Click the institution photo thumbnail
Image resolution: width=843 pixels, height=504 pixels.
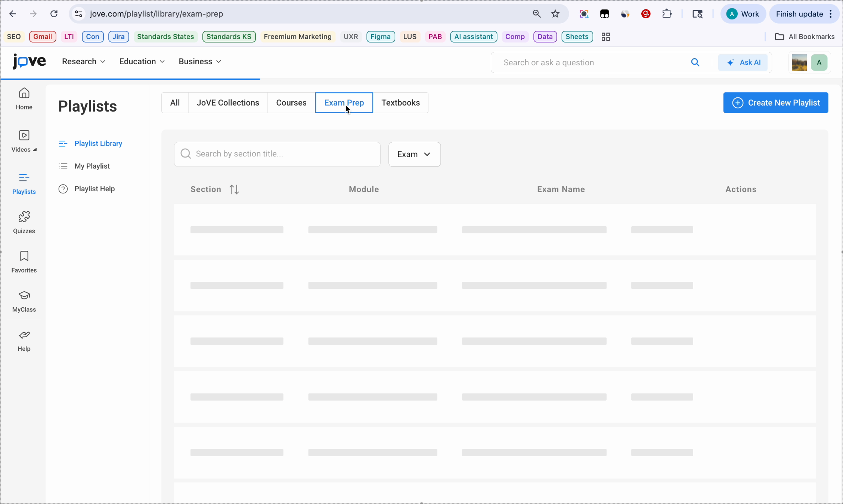coord(799,62)
